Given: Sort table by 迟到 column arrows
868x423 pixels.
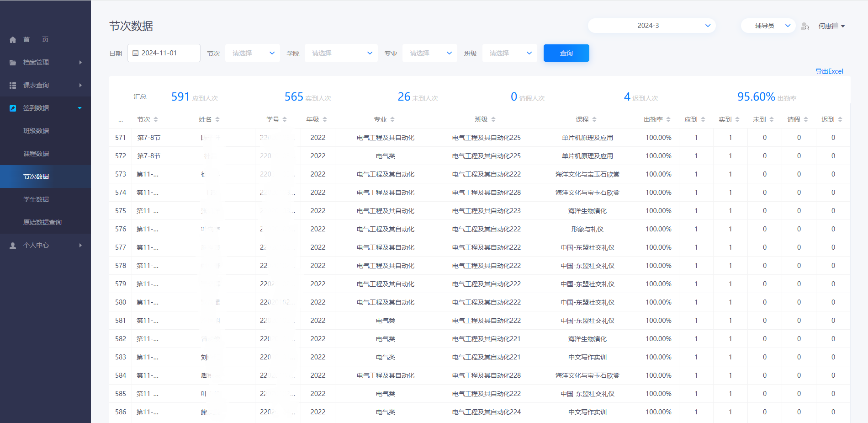Looking at the screenshot, I should 840,119.
